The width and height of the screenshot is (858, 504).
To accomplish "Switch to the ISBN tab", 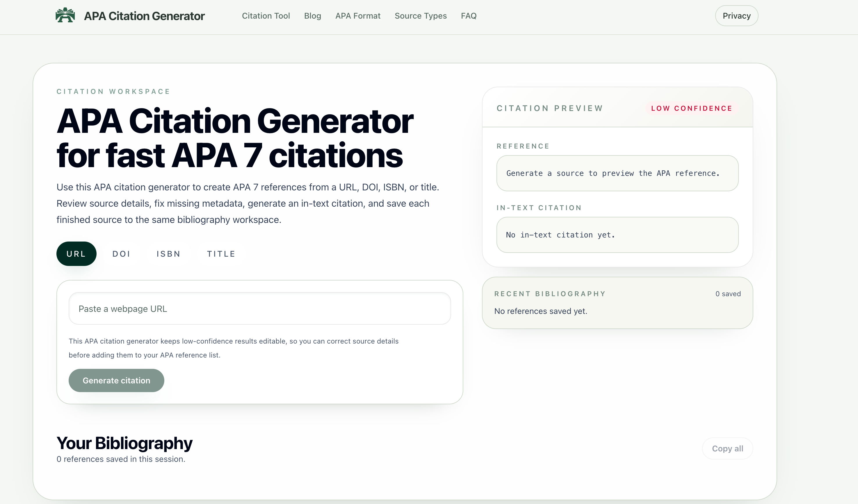I will coord(168,254).
